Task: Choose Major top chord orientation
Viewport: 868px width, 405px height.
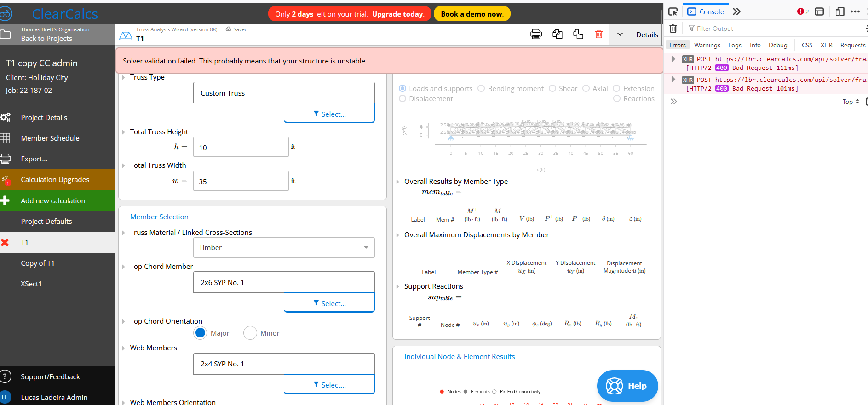Action: click(200, 333)
